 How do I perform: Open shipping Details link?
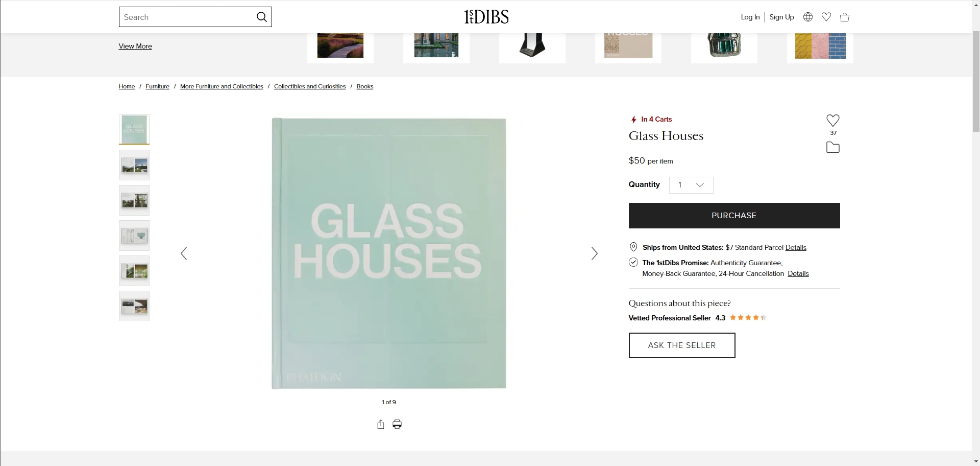click(795, 247)
